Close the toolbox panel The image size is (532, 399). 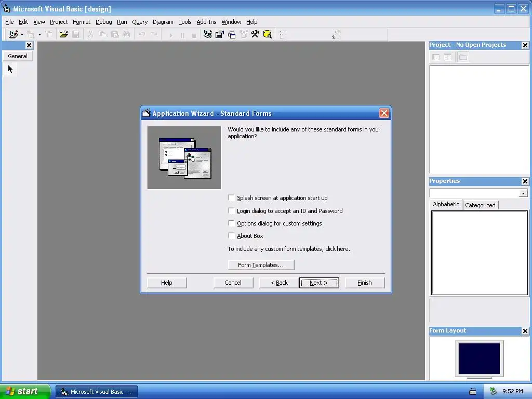point(29,45)
